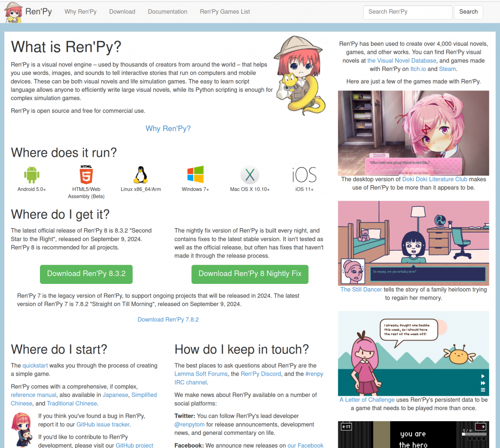The width and height of the screenshot is (500, 448).
Task: Follow The Still Dancer link
Action: (x=361, y=289)
